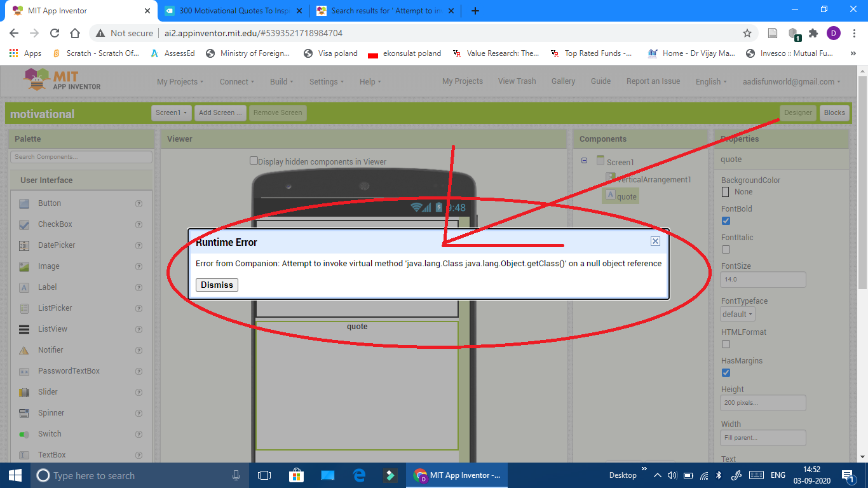Bookmark this page with the star icon
Screen dimensions: 868x488
pos(747,33)
